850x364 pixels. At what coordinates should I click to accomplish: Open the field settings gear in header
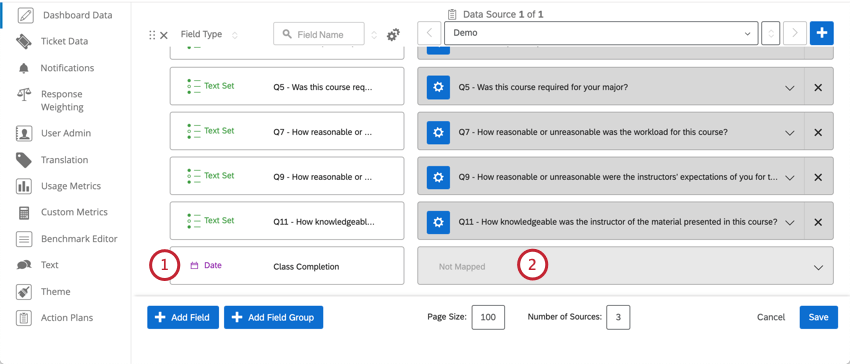[x=393, y=35]
